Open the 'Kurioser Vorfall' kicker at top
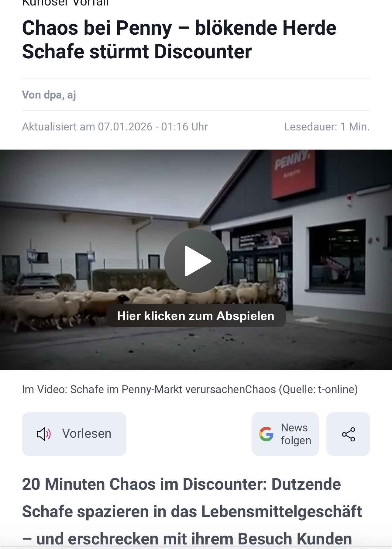Screen dimensions: 392x549 point(65,3)
